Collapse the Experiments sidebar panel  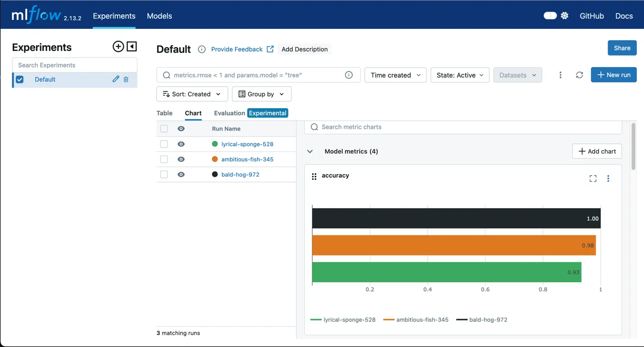pos(132,46)
